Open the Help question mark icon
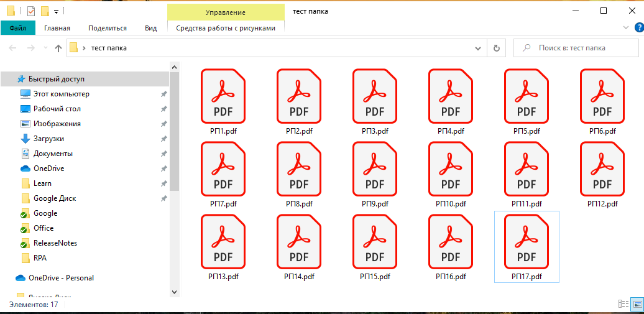This screenshot has height=314, width=644. coord(639,27)
